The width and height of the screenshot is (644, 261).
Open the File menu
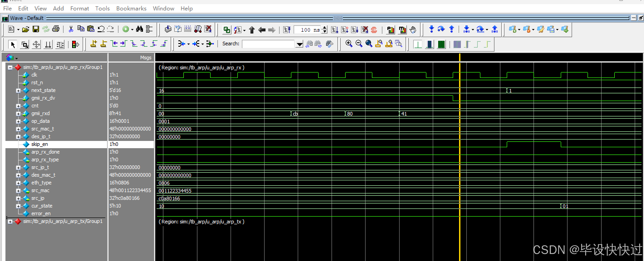7,8
